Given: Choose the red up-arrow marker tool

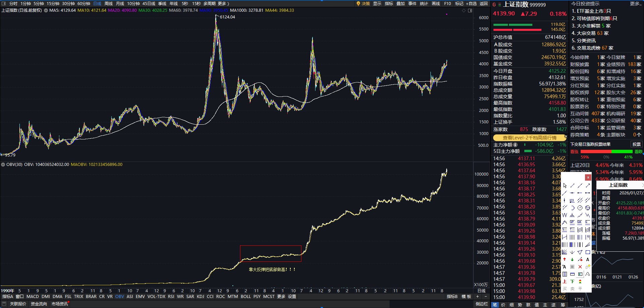Looking at the screenshot, I should point(565,259).
